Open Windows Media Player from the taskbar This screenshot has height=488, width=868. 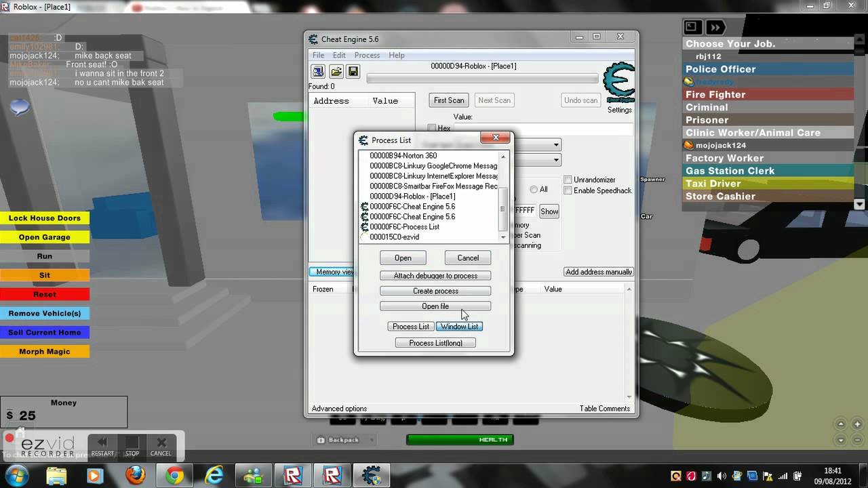click(x=96, y=475)
